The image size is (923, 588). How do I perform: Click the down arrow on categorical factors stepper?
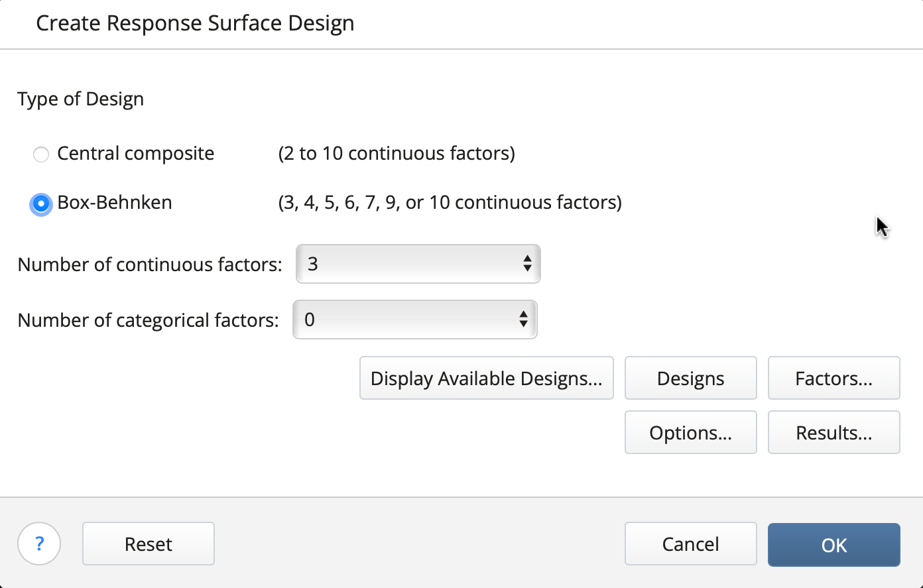pyautogui.click(x=524, y=324)
